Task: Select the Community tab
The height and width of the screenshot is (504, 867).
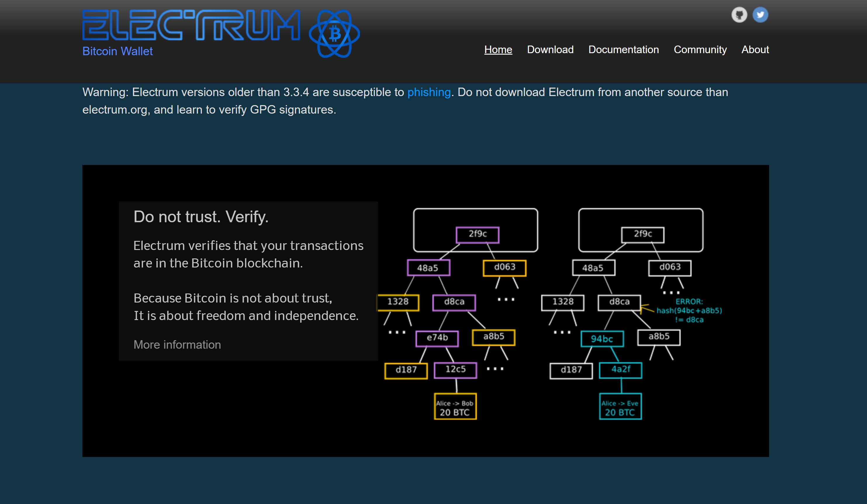Action: pos(700,49)
